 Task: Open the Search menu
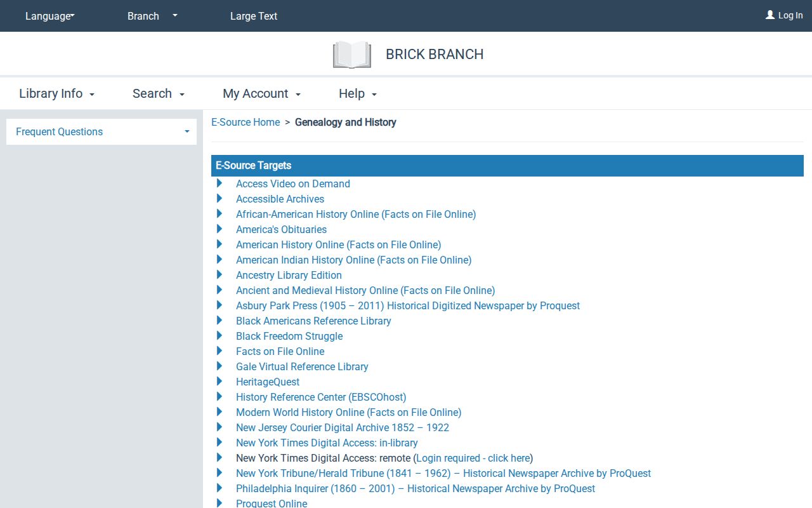point(159,93)
